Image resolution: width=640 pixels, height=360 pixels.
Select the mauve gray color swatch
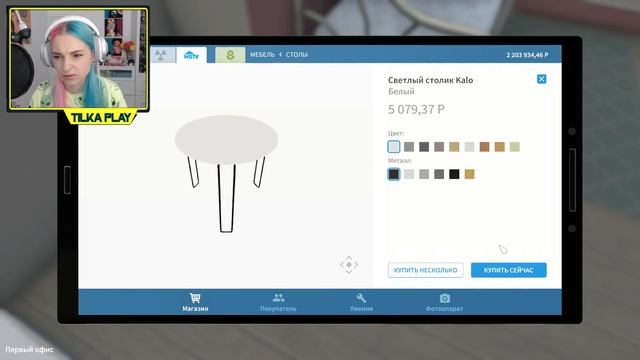point(439,147)
